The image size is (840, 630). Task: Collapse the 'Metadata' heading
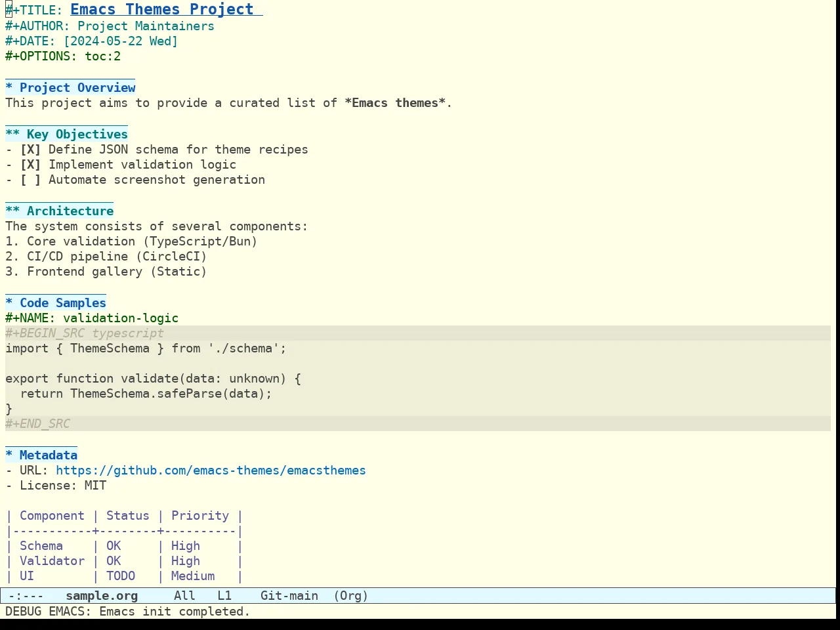[x=41, y=455]
